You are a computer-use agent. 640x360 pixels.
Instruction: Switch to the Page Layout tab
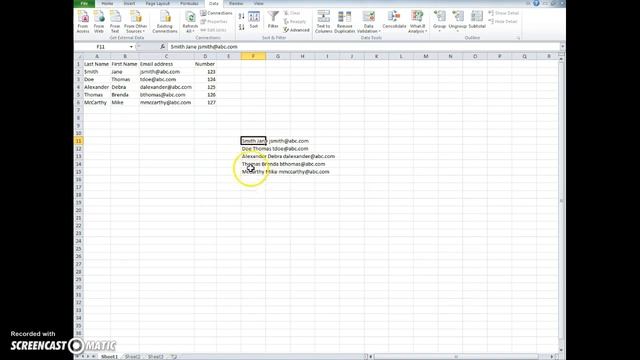[158, 3]
